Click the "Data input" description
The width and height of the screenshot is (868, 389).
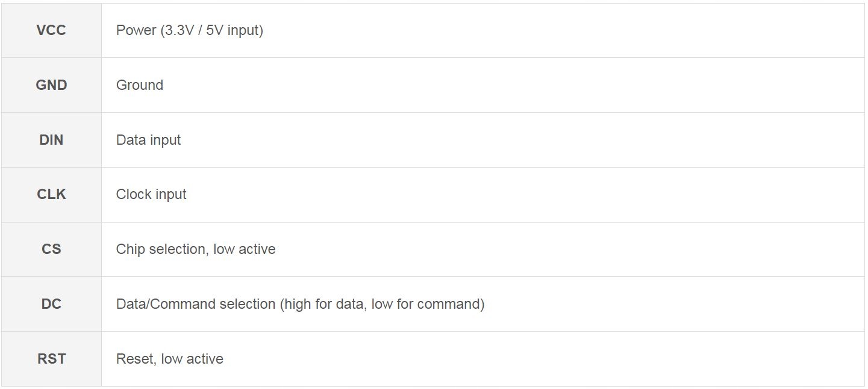coord(148,140)
